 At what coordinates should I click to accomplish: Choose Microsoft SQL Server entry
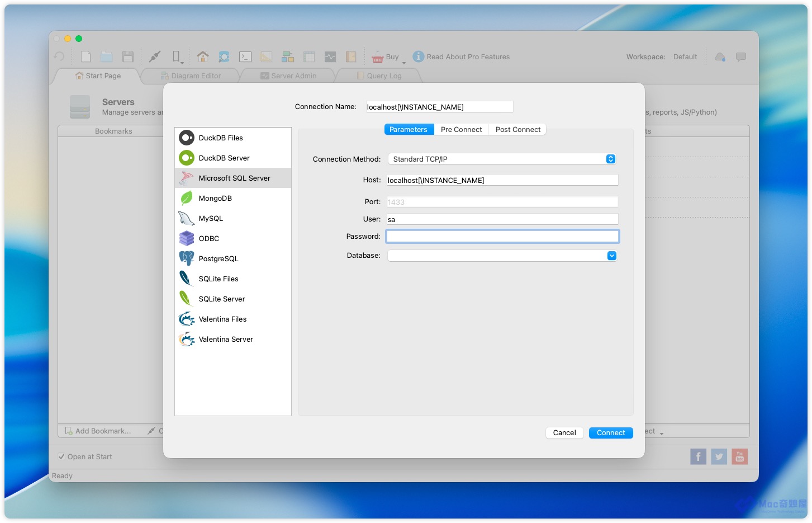(233, 178)
